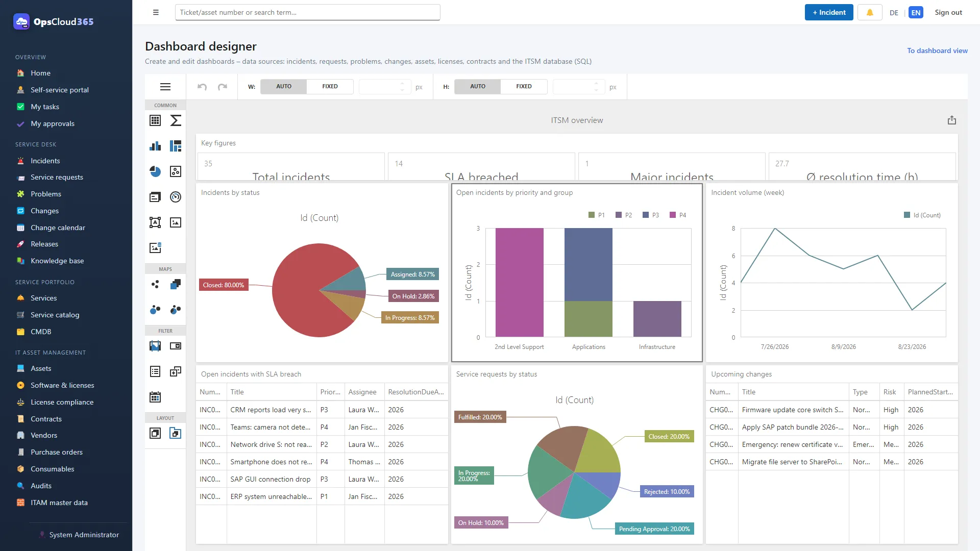
Task: Add a Gauges item
Action: pos(176,197)
